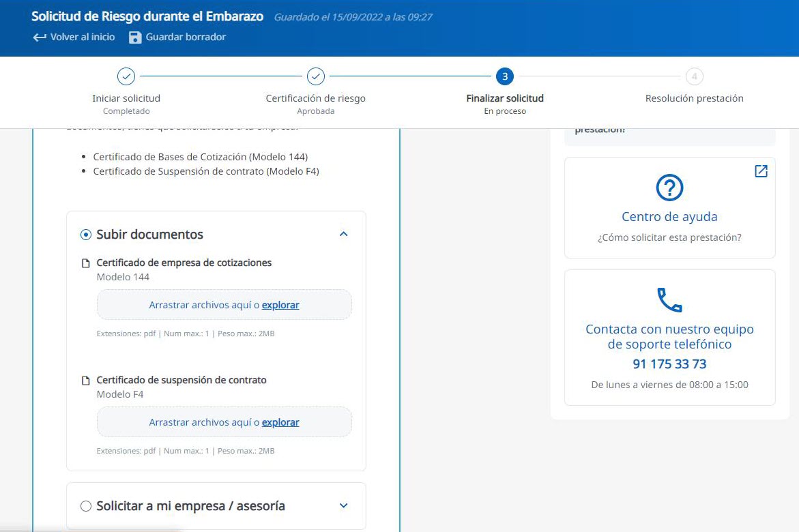
Task: Select the Subir documentos radio option
Action: pos(86,235)
